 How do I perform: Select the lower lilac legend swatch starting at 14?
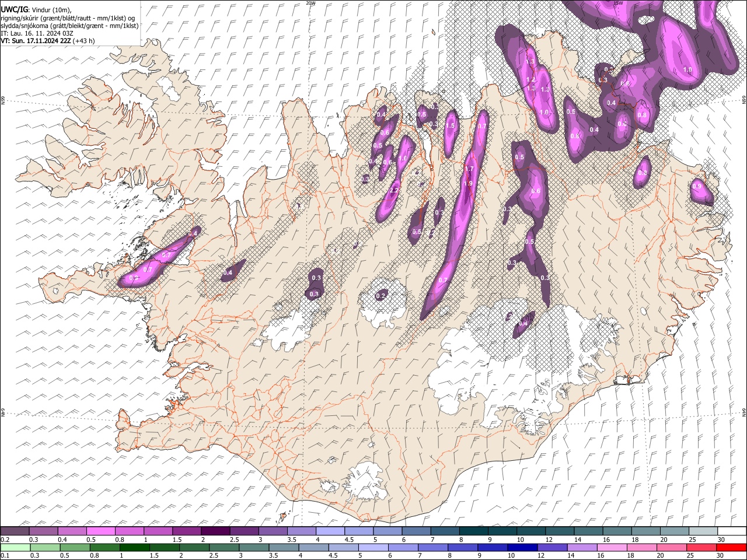pos(581,547)
